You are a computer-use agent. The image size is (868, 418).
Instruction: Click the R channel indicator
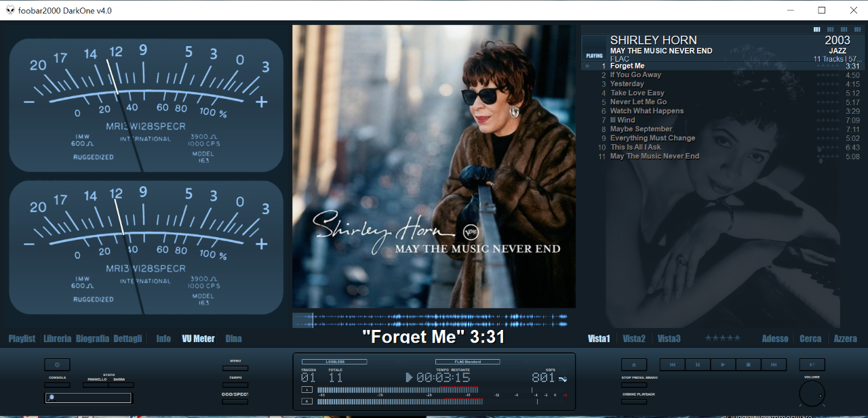point(307,401)
